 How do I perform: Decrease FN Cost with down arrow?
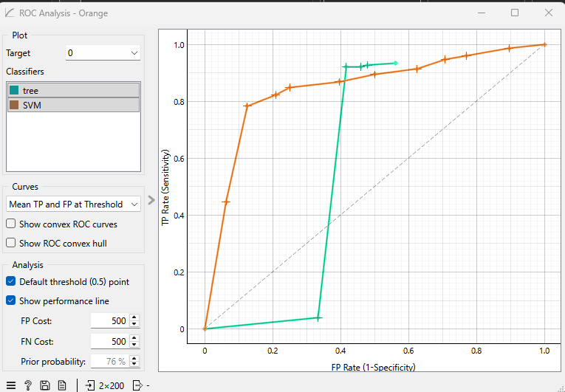tap(134, 345)
